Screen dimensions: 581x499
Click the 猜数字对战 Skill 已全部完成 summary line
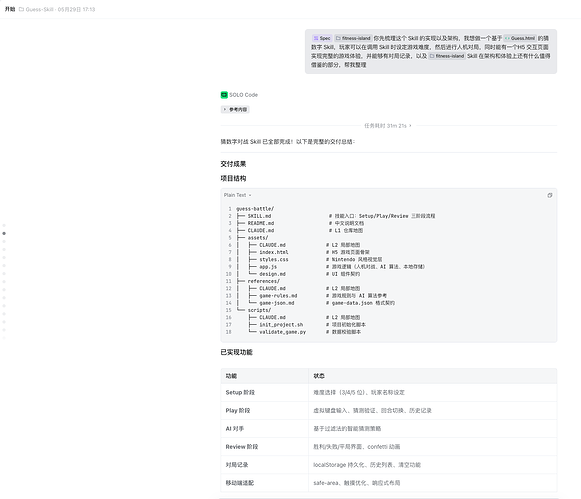pyautogui.click(x=288, y=142)
